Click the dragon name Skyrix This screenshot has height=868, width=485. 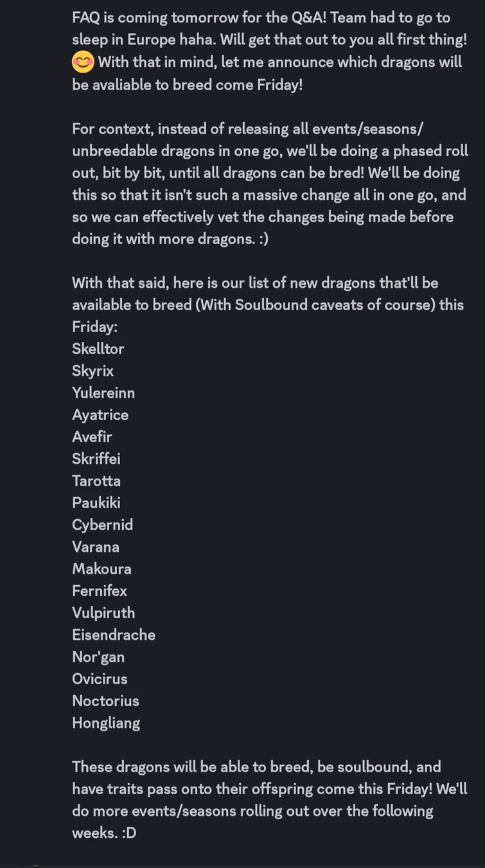coord(93,371)
